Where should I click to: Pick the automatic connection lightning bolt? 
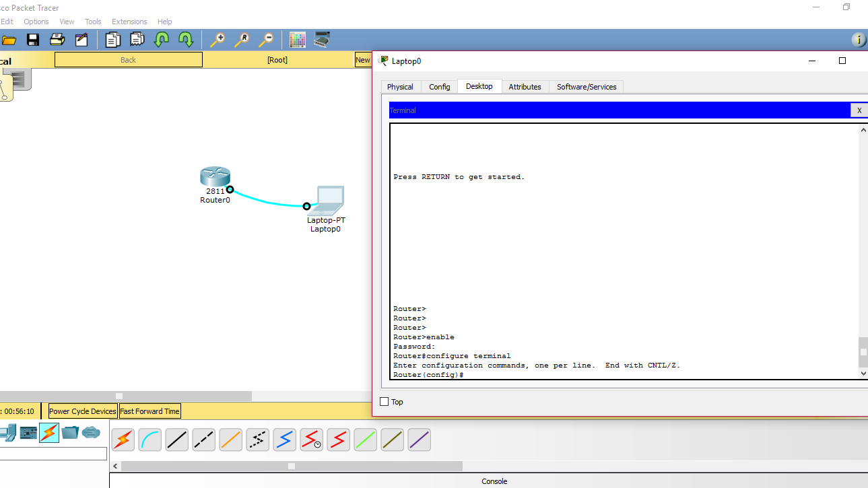123,440
